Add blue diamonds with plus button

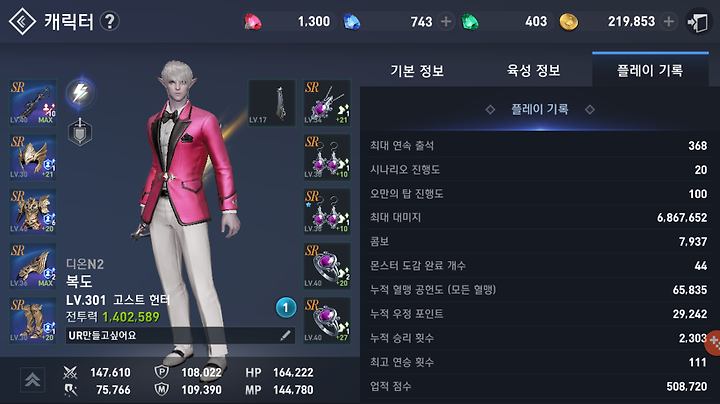click(x=445, y=22)
